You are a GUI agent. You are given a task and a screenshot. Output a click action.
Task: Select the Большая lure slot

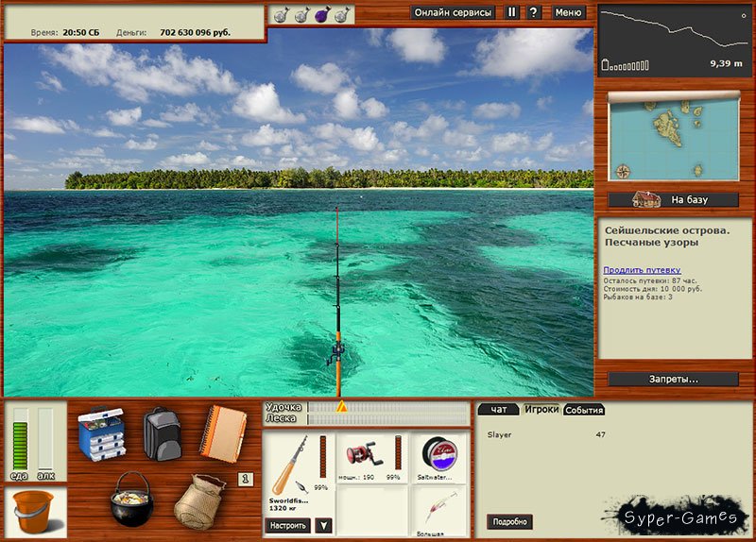tap(438, 512)
